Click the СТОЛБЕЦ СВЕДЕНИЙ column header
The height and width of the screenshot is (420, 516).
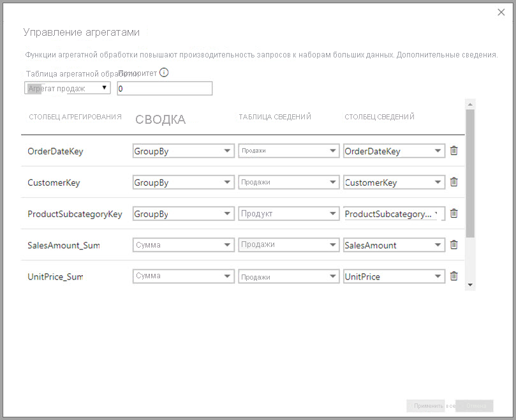click(x=380, y=117)
